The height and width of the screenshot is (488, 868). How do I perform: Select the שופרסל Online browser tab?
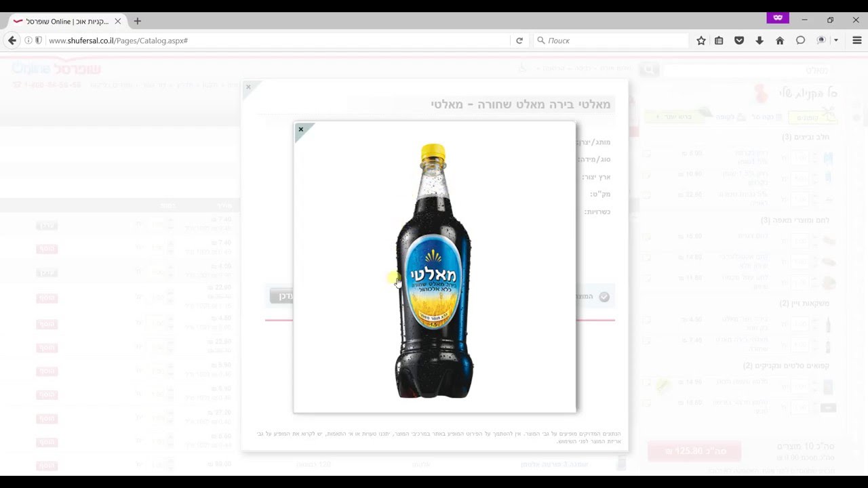[x=66, y=21]
